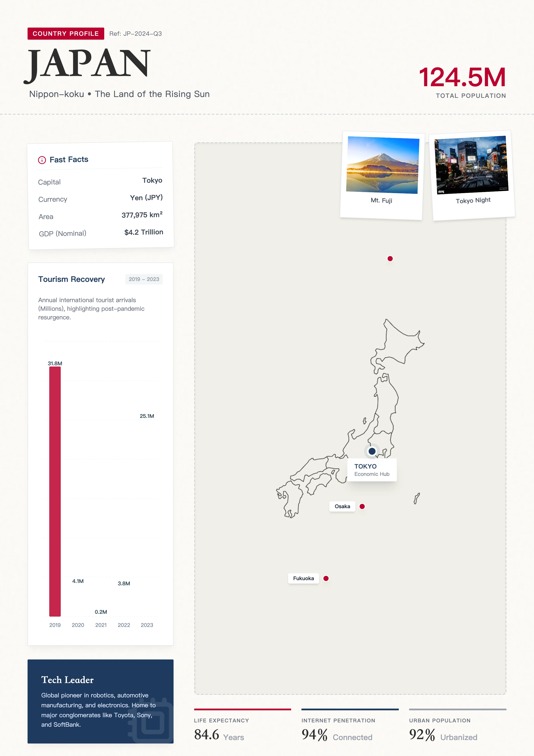534x756 pixels.
Task: Click the red dot beside Fukuoka
Action: point(326,578)
